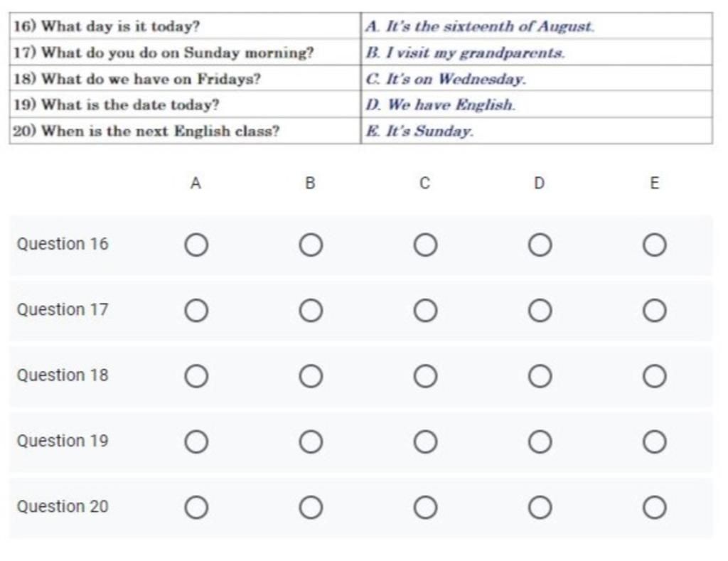Choose option C for Question 17

(x=425, y=311)
